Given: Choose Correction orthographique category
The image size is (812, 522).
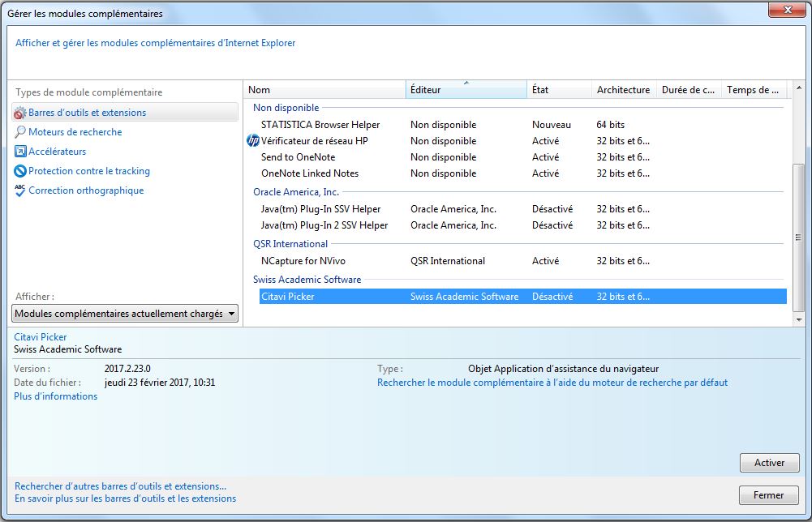Looking at the screenshot, I should (x=86, y=190).
